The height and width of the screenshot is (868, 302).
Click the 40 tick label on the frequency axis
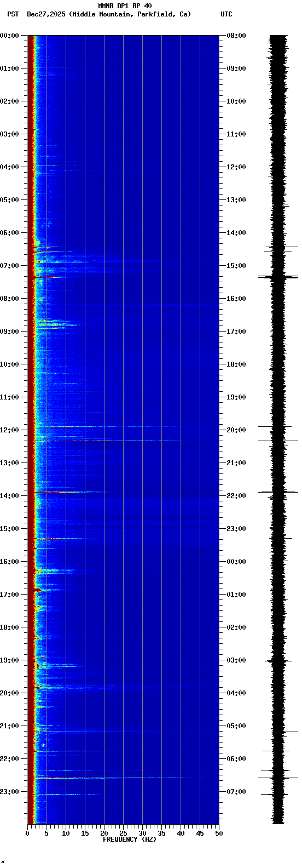point(181,833)
